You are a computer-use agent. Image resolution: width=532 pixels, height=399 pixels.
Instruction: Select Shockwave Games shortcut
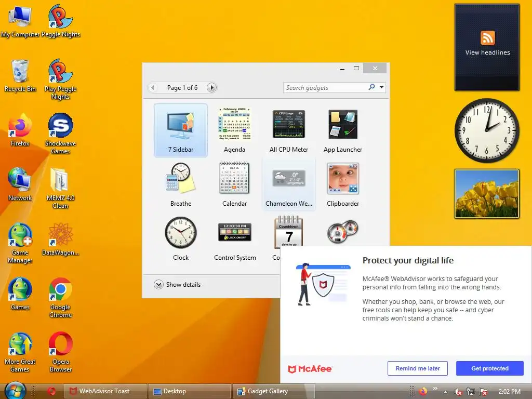tap(60, 134)
